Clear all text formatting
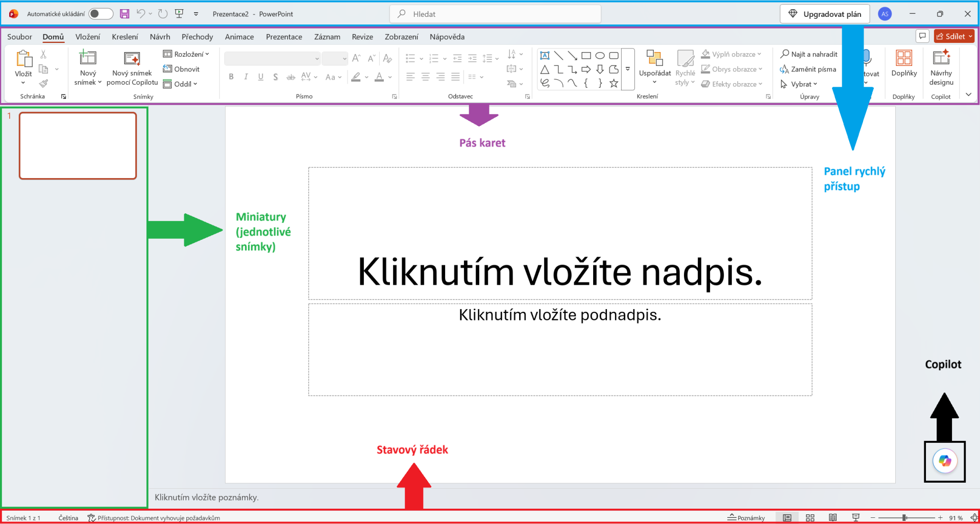The width and height of the screenshot is (980, 524). (x=387, y=58)
